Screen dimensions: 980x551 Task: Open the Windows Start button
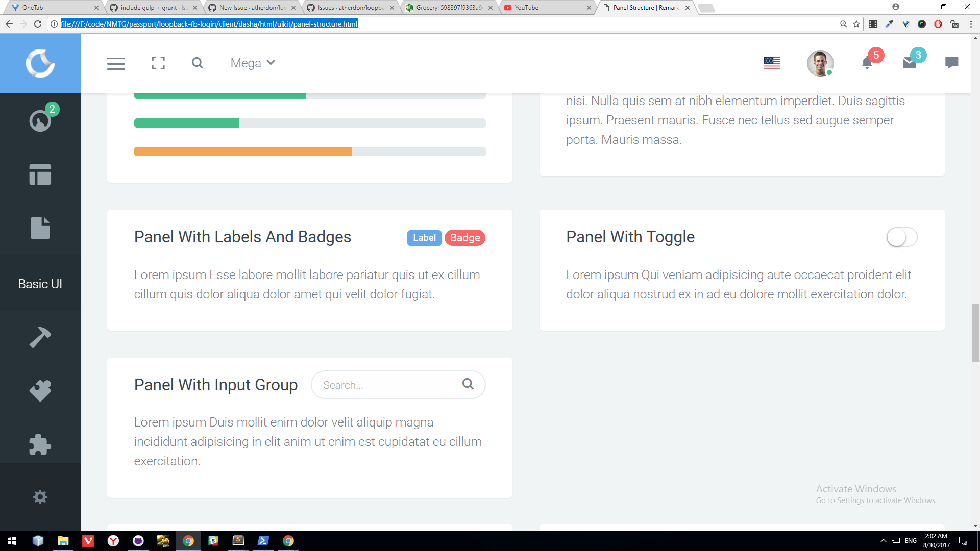click(x=12, y=541)
